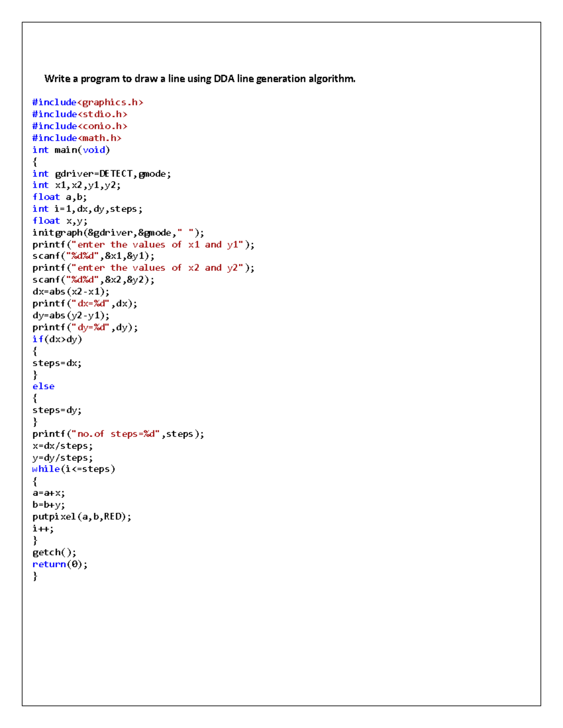Click the #include<conio.h> line
563x728 pixels.
79,126
